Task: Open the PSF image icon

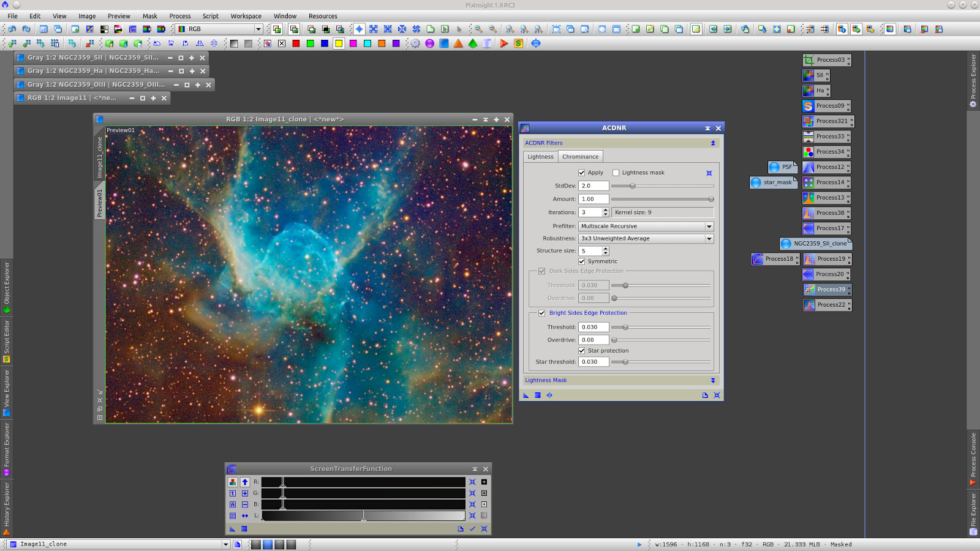Action: [x=782, y=167]
